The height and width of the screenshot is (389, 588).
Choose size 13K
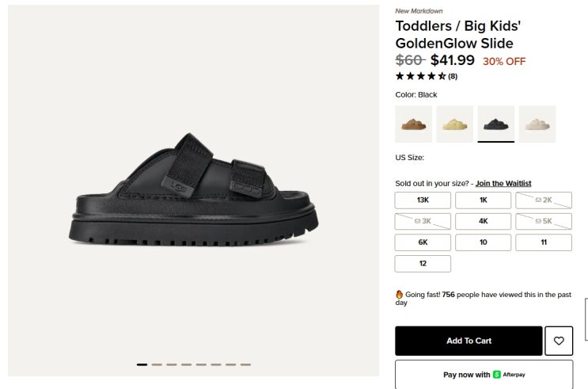coord(423,200)
